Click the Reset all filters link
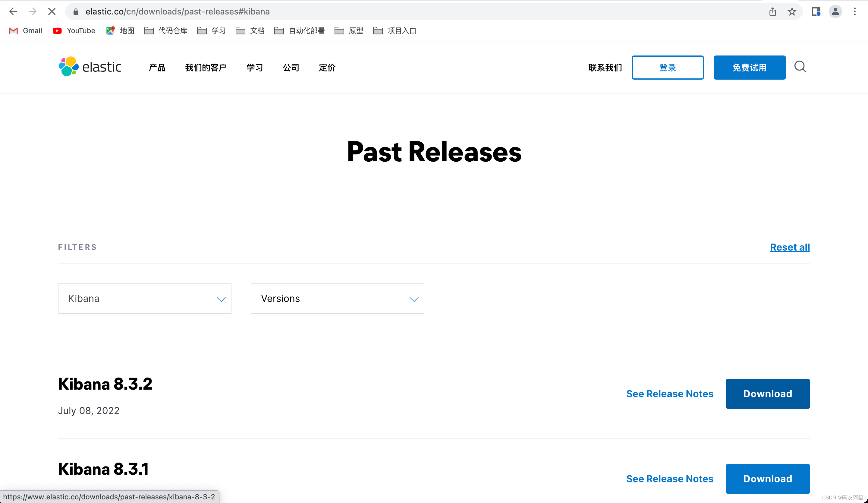The width and height of the screenshot is (868, 503). coord(790,247)
